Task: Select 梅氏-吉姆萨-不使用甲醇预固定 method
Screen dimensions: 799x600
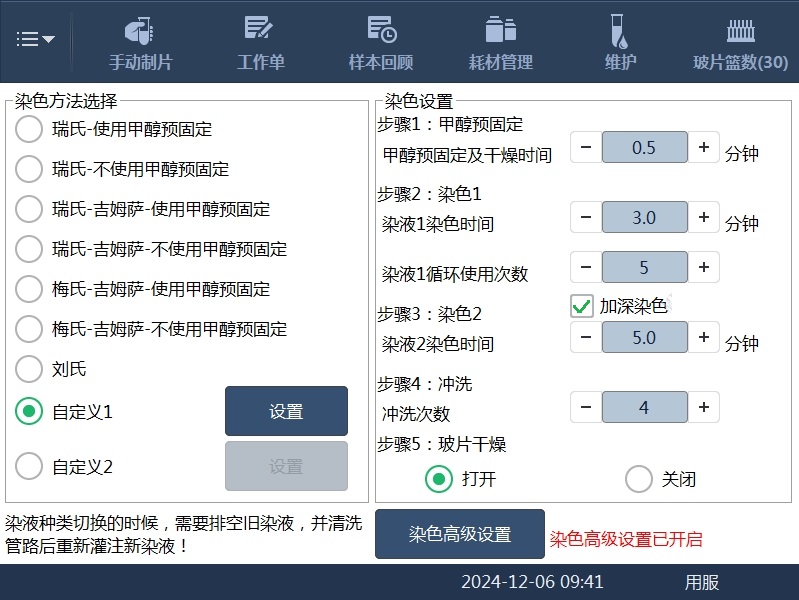Action: (x=30, y=329)
